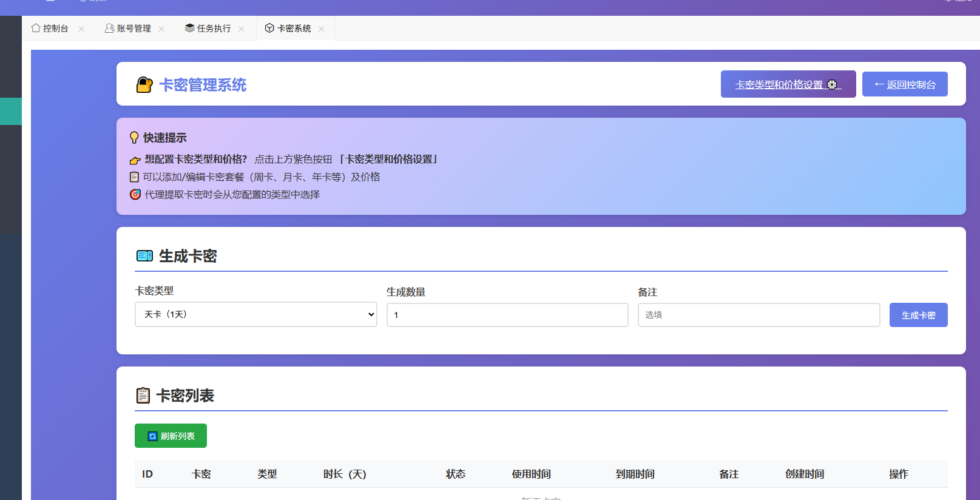
Task: Click the 返回控制台 button
Action: (905, 84)
